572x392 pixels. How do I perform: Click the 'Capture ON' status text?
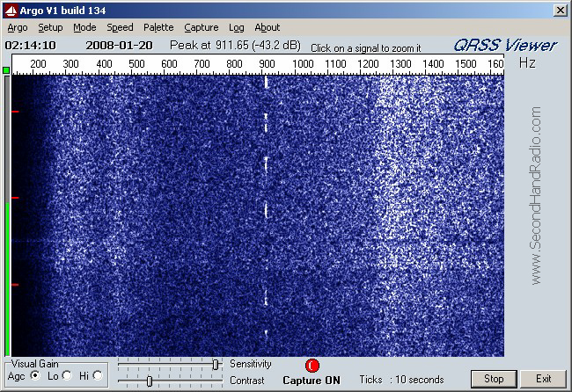click(312, 381)
